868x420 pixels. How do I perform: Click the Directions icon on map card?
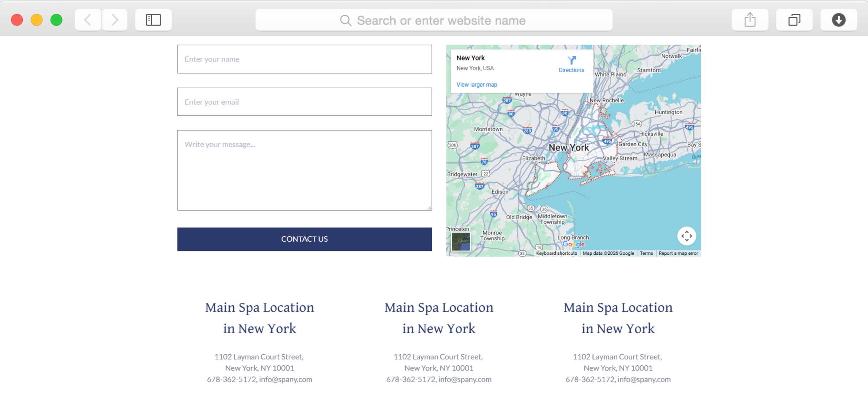(571, 60)
